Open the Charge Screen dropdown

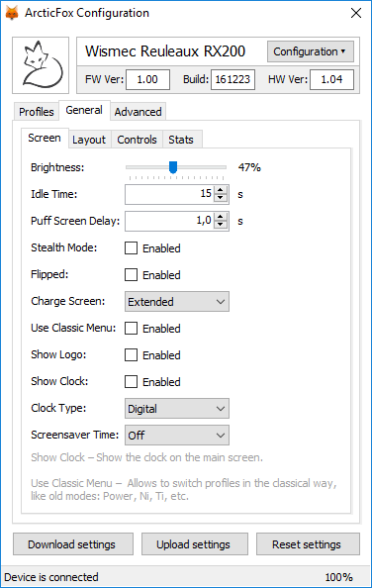[x=177, y=302]
